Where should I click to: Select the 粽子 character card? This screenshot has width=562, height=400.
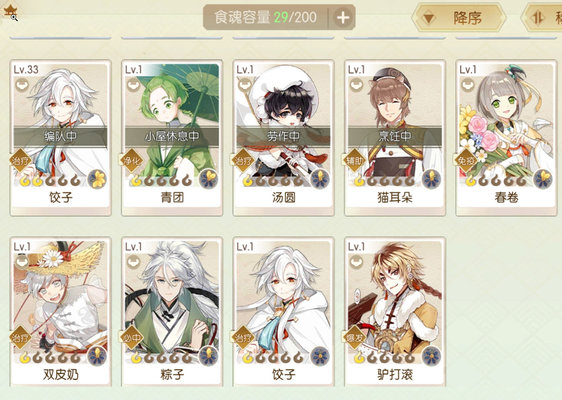point(172,312)
